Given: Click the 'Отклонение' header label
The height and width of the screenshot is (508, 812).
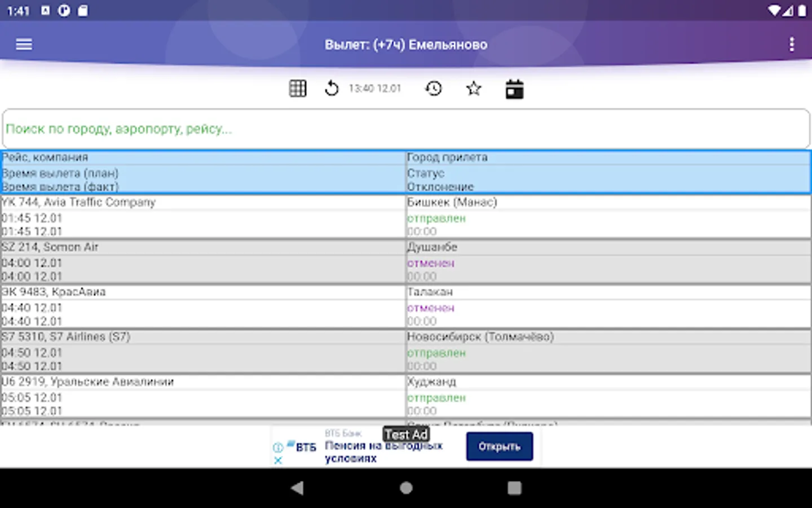Looking at the screenshot, I should [440, 187].
